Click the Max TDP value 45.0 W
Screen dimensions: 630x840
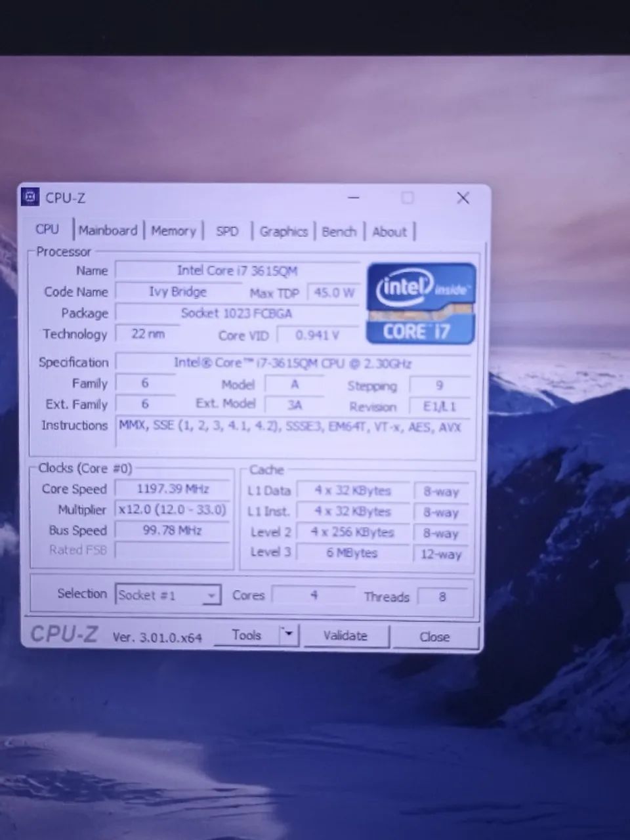click(333, 293)
